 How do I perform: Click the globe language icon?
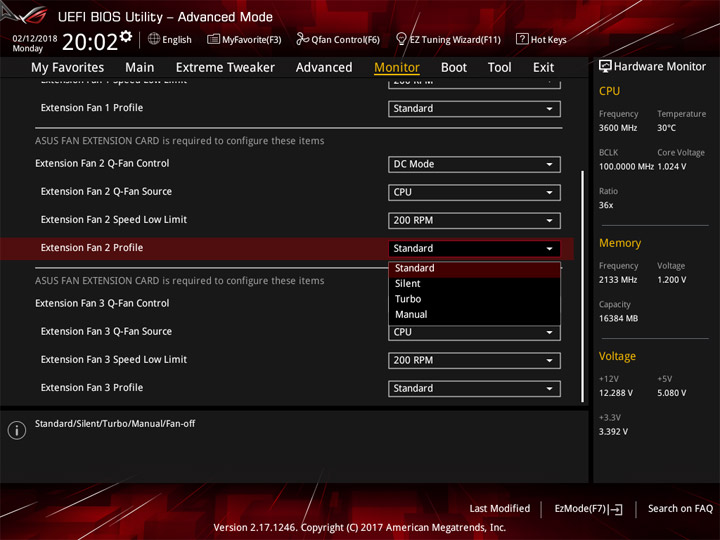pos(154,39)
